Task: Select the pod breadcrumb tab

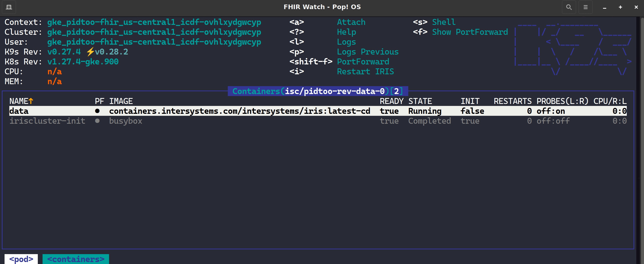Action: 21,259
